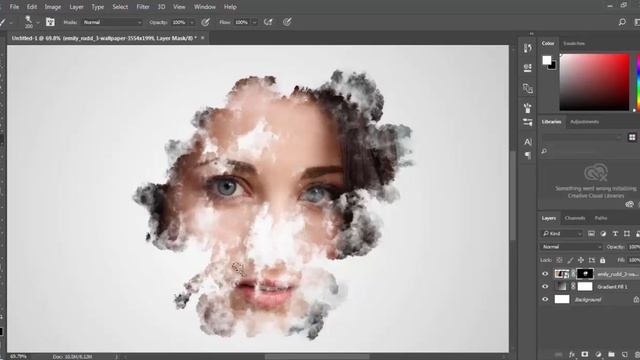Toggle filter for adjustment layers
This screenshot has width=640, height=360.
(x=603, y=233)
